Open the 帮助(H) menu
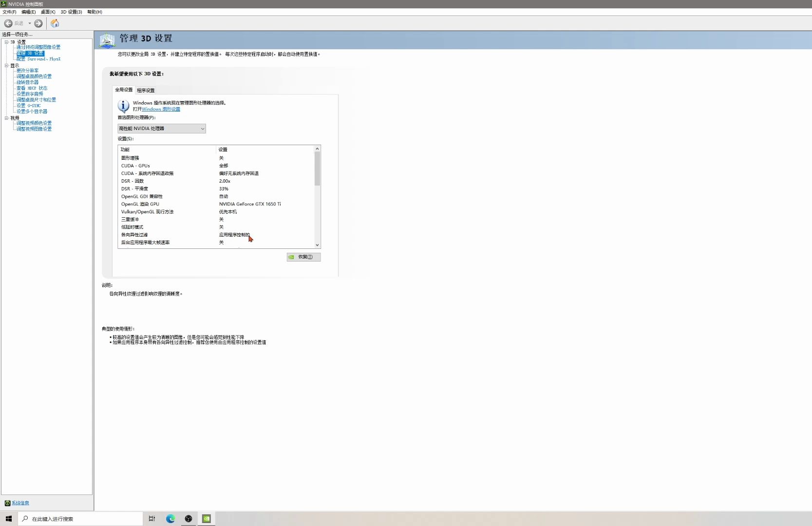This screenshot has width=812, height=526. (94, 12)
